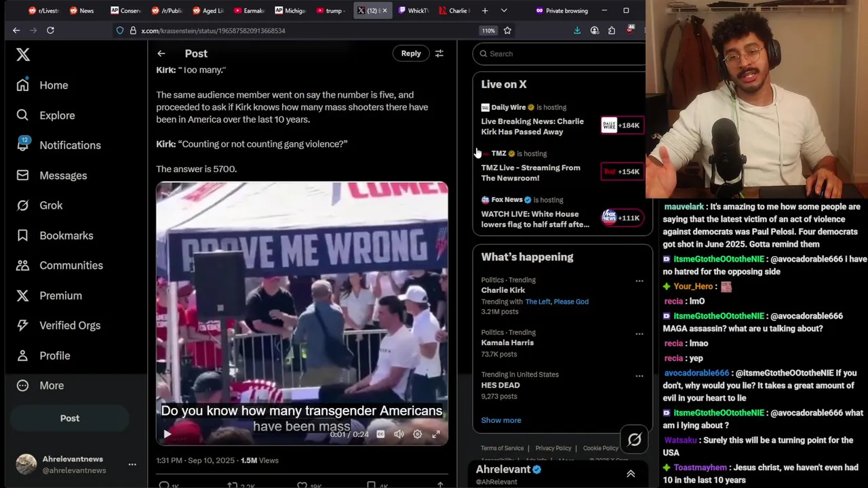Open Premium in the sidebar

point(50,296)
